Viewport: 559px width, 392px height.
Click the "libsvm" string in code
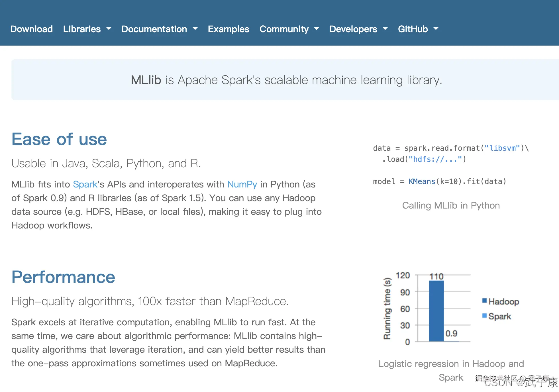502,148
